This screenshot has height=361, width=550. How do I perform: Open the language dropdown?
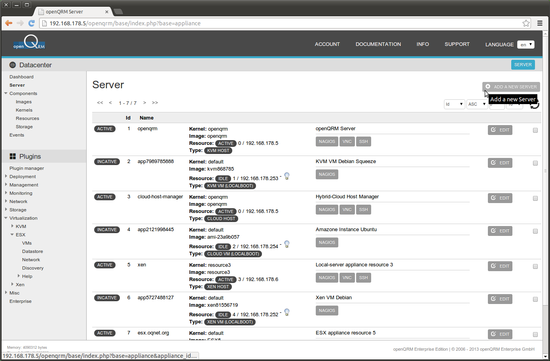[x=526, y=45]
